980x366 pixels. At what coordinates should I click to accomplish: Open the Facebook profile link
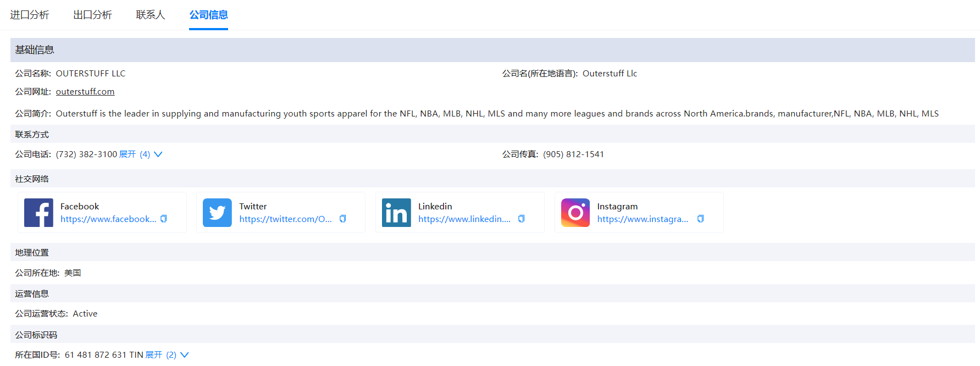(108, 219)
